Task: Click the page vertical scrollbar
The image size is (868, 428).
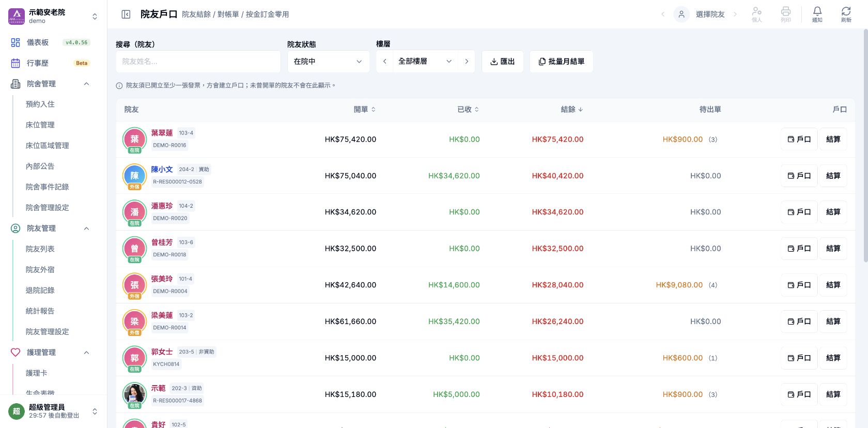Action: coord(865,145)
